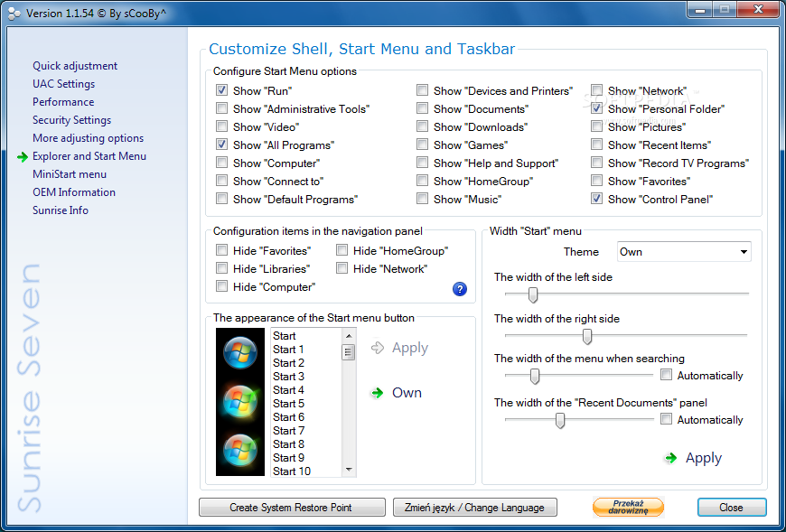Tick Automatically for menu width when searching
Viewport: 786px width, 532px height.
pos(666,375)
